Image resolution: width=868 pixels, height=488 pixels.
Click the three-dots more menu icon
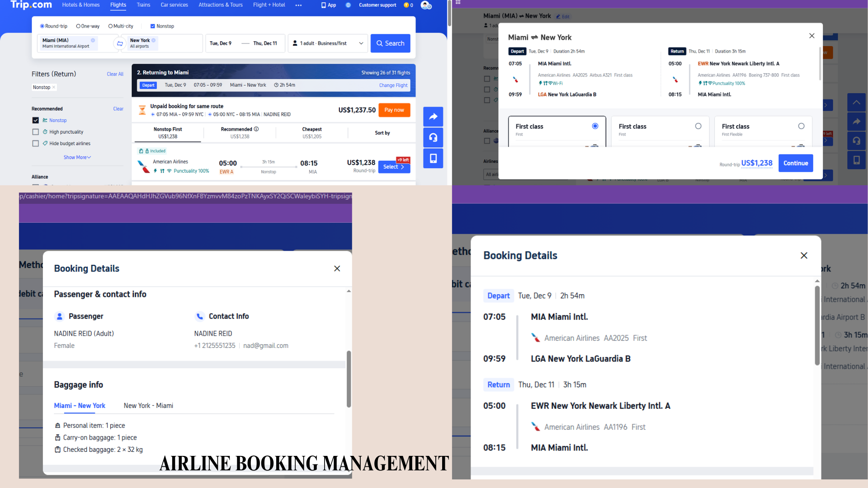(298, 5)
